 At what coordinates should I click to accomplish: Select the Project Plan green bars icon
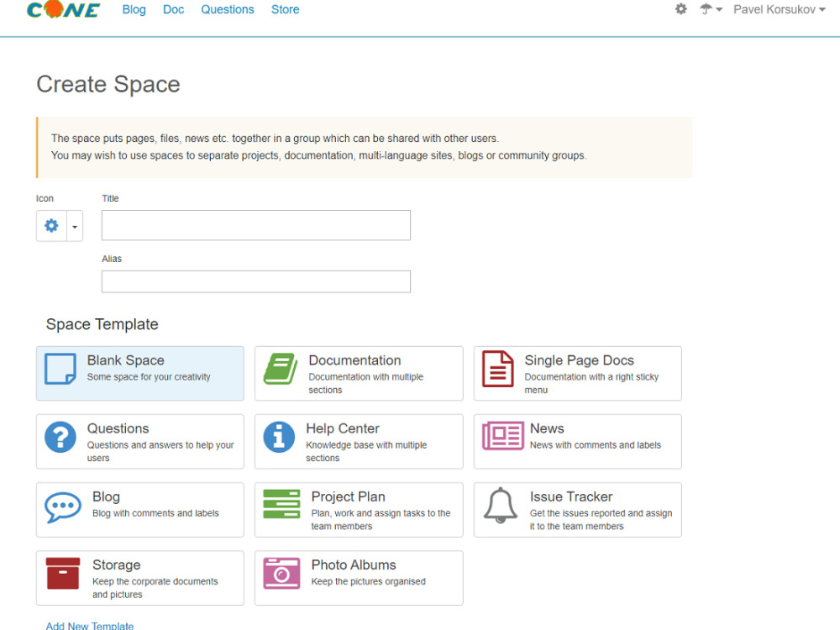281,503
